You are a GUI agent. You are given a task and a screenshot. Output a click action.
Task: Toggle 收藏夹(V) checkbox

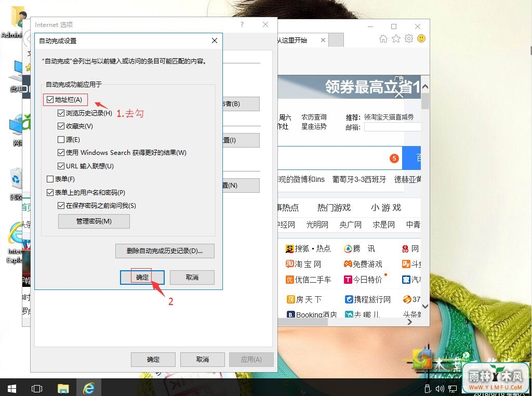[61, 126]
